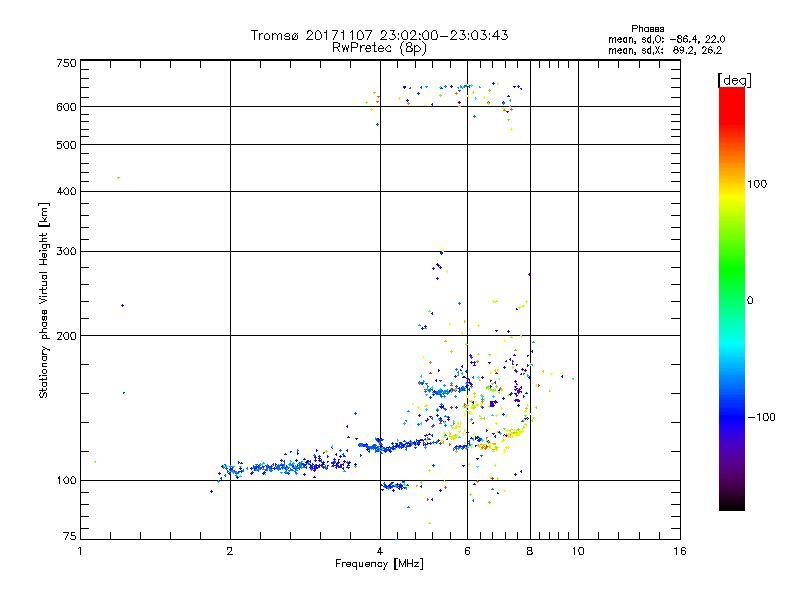
Task: Click the x-axis tick label "1"
Action: click(80, 551)
